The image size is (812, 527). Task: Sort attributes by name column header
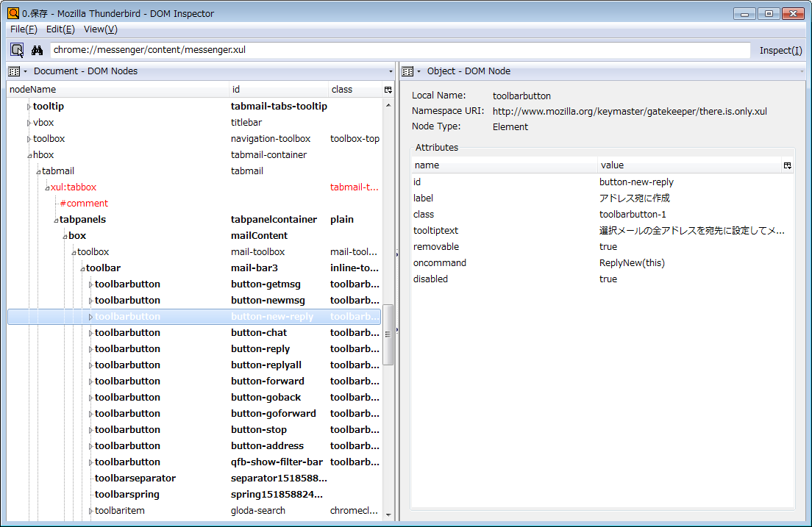pyautogui.click(x=505, y=165)
